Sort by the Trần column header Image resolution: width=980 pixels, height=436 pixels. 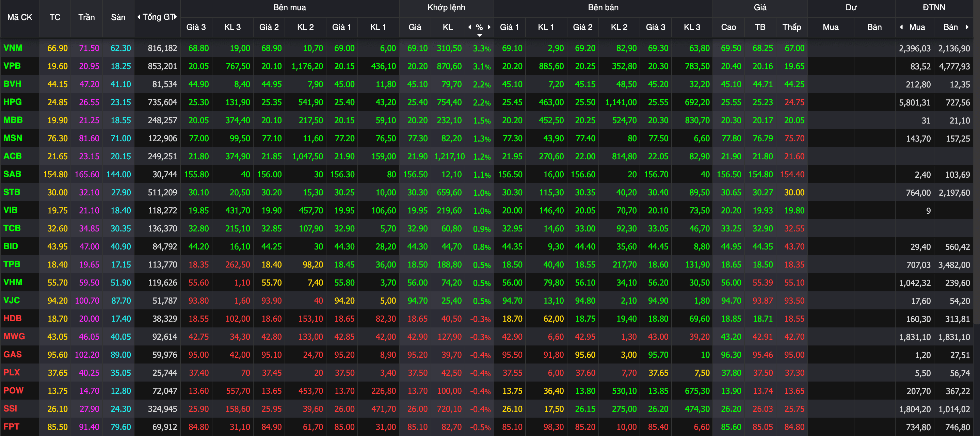pos(86,17)
